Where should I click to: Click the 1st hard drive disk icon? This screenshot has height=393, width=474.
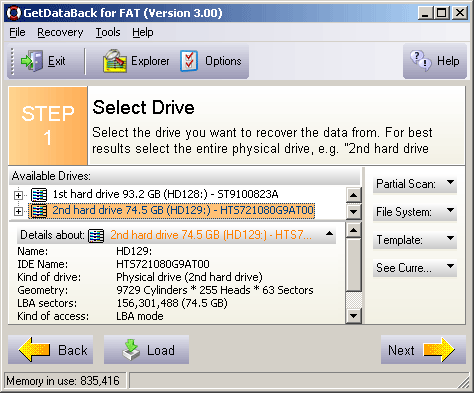pyautogui.click(x=39, y=194)
